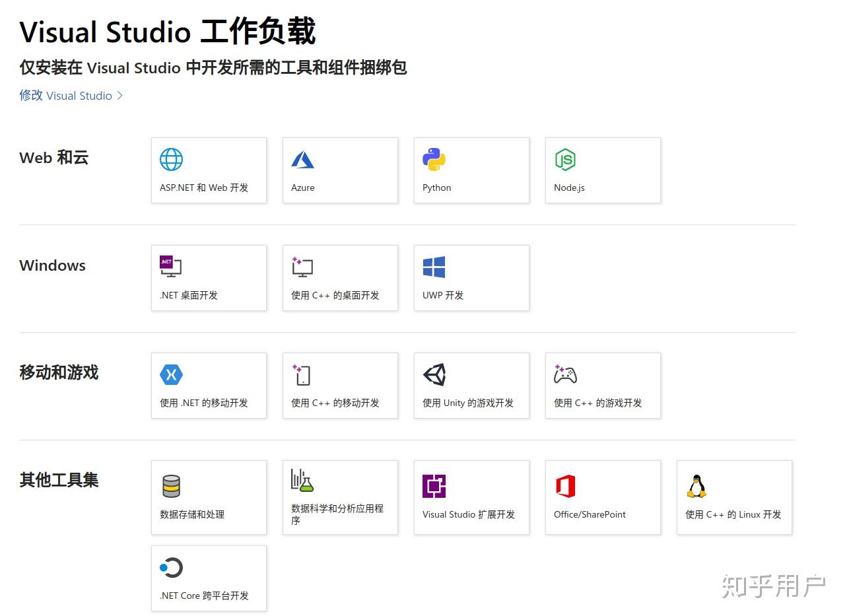Click the 使用 C++ 的 Linux 开发 penguin icon
849x616 pixels.
click(x=696, y=486)
